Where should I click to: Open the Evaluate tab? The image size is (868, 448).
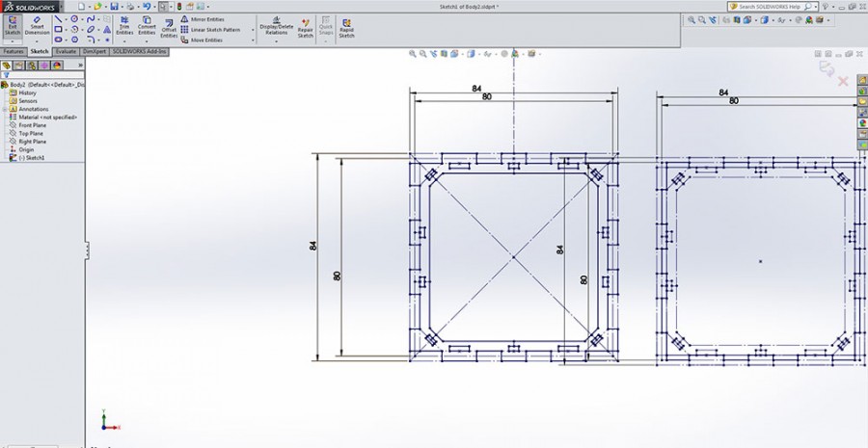point(66,51)
